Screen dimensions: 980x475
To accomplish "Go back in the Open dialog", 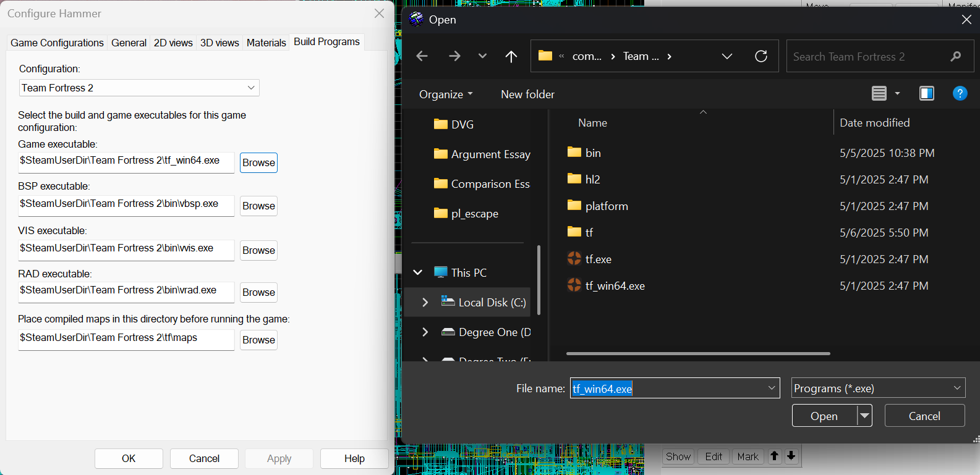I will 422,56.
